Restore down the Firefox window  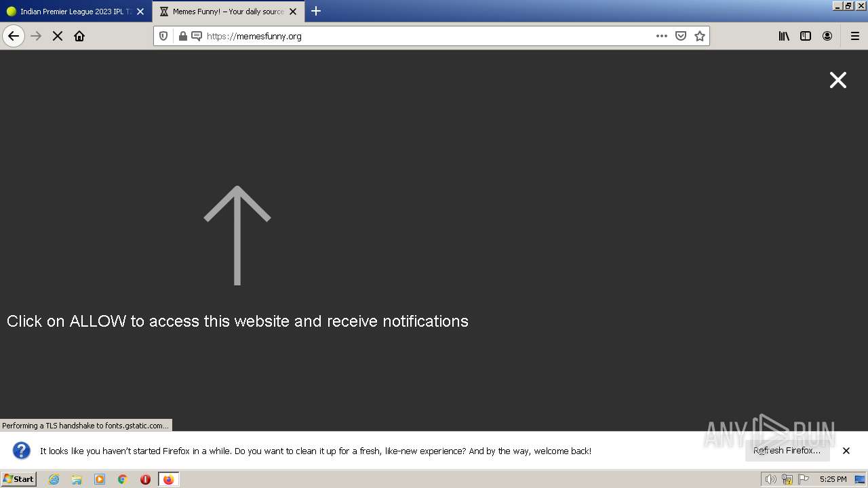[848, 5]
